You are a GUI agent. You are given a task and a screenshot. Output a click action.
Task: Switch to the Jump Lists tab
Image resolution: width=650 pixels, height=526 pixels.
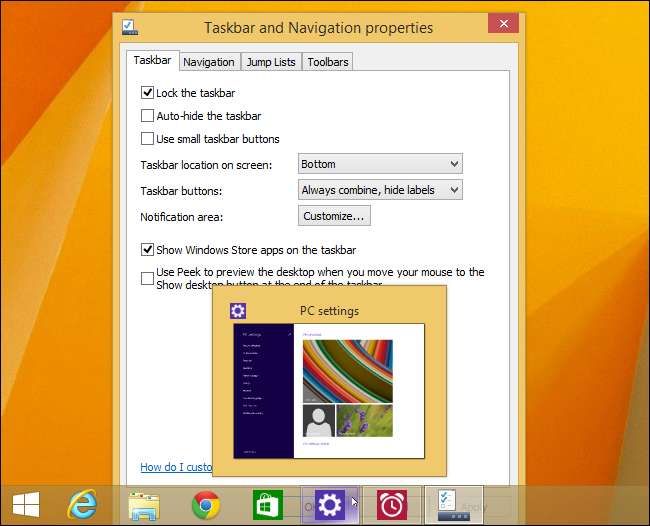(271, 62)
